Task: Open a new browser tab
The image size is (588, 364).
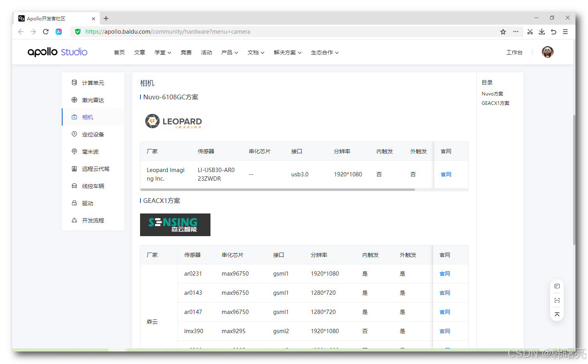Action: pos(106,18)
